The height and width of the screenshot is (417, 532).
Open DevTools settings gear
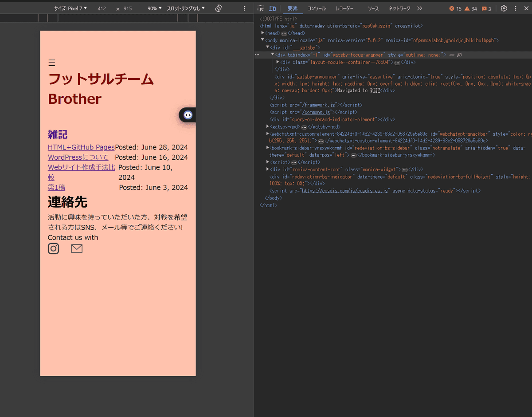tap(504, 8)
